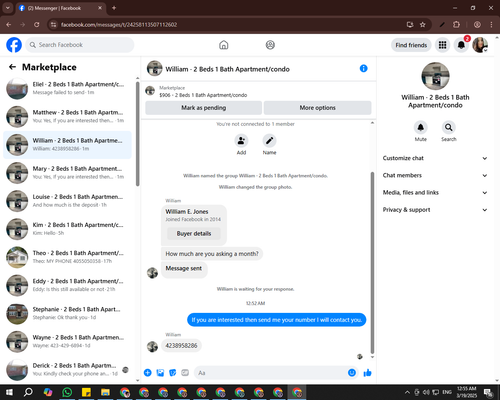Click the Facebook logo
The height and width of the screenshot is (400, 500).
(14, 45)
